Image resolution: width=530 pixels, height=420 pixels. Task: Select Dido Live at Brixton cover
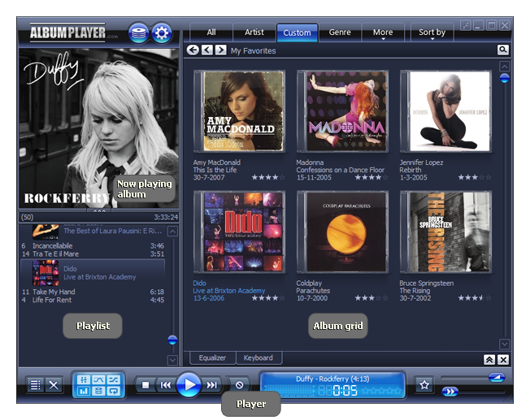point(239,232)
